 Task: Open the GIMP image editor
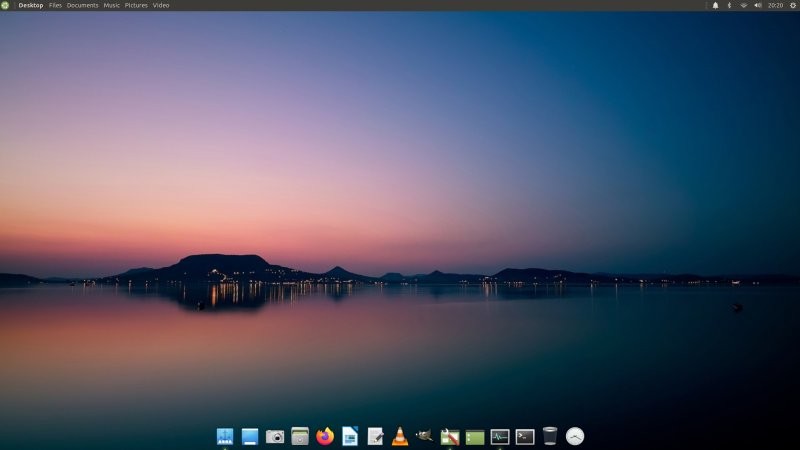click(x=425, y=436)
